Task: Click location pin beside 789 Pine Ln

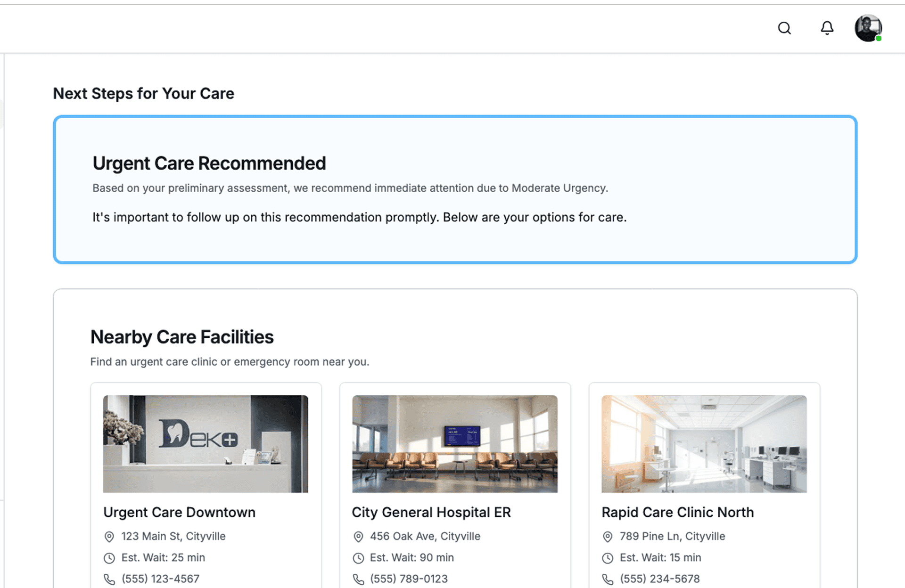Action: click(x=608, y=537)
